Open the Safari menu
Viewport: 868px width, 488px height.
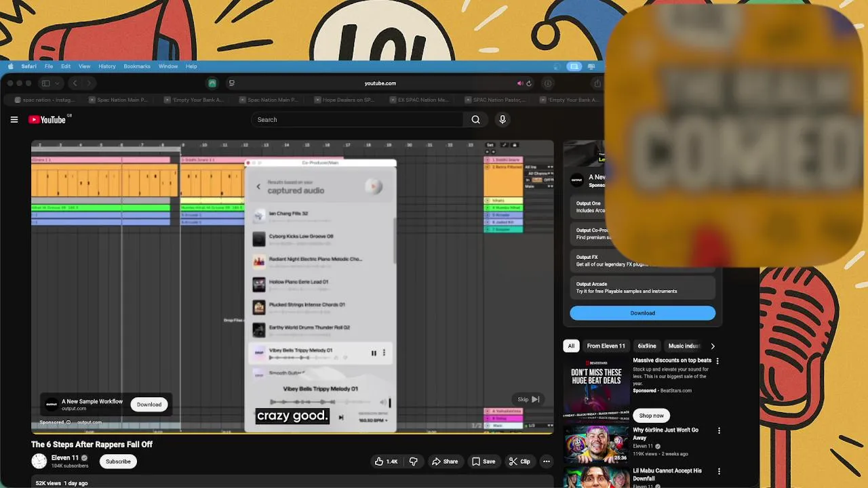pos(29,66)
